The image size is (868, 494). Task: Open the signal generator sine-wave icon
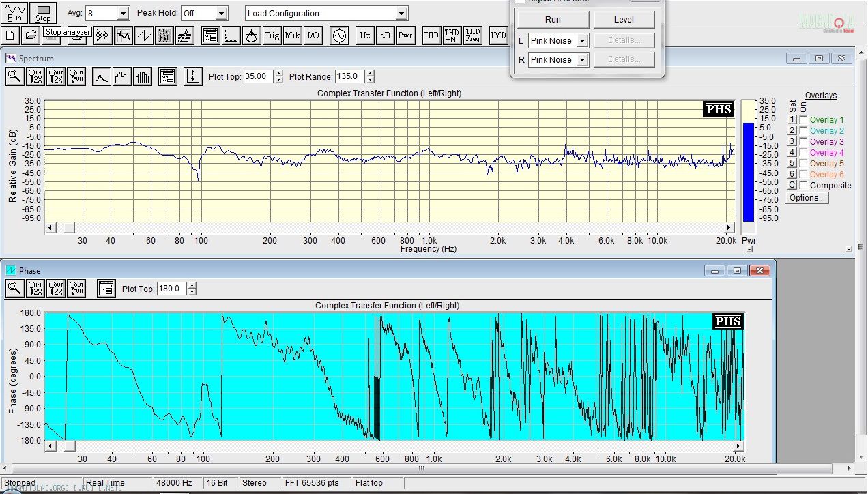coord(339,35)
